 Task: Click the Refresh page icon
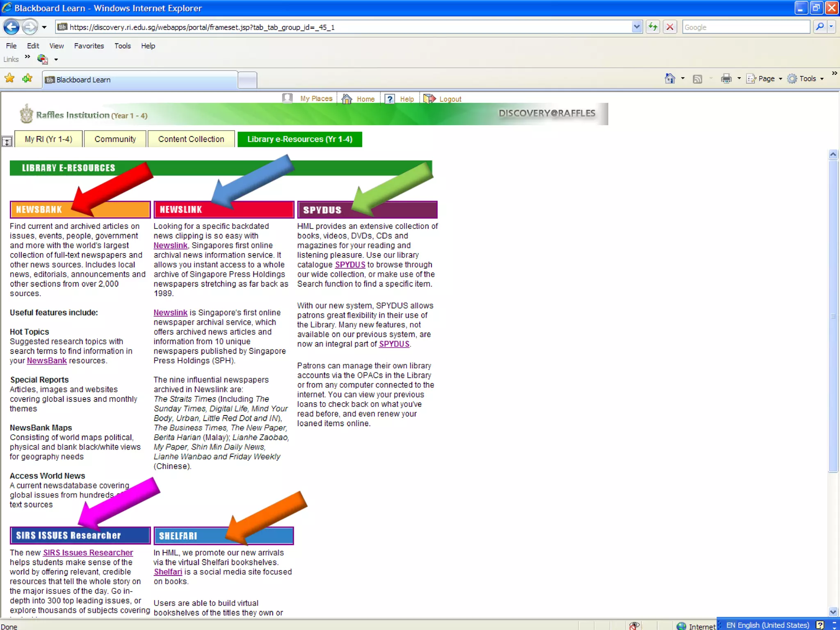coord(653,27)
